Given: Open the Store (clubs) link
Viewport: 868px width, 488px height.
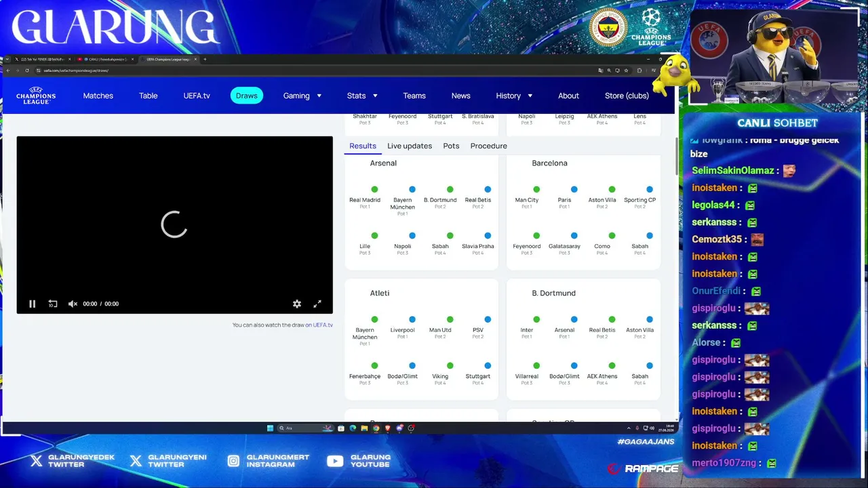Looking at the screenshot, I should (x=627, y=96).
